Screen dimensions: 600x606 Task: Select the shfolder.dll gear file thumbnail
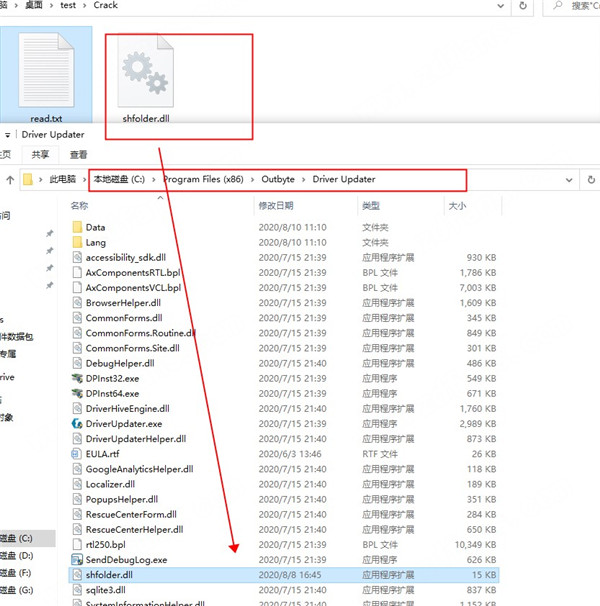146,71
